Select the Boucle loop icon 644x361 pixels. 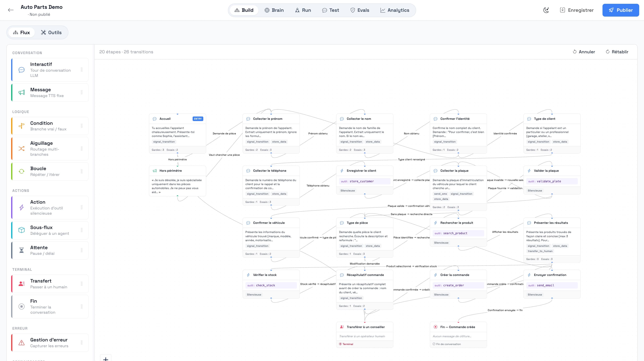point(22,171)
